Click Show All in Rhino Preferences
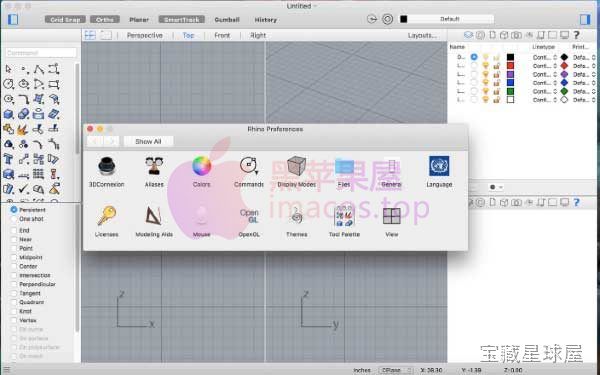The width and height of the screenshot is (600, 375). [148, 142]
